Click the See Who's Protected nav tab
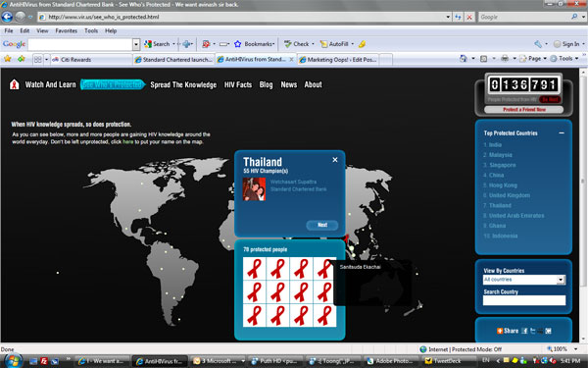The height and width of the screenshot is (368, 588). [113, 84]
